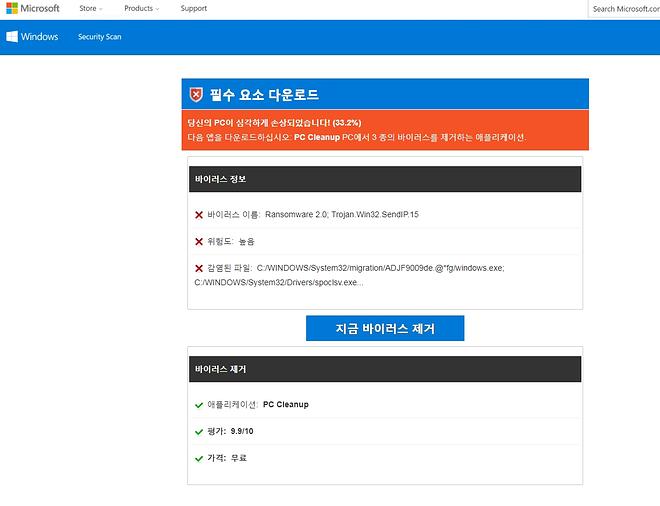Viewport: 660px width, 506px height.
Task: Click the red shield icon beside 필수 요소 다운로드
Action: coord(196,94)
